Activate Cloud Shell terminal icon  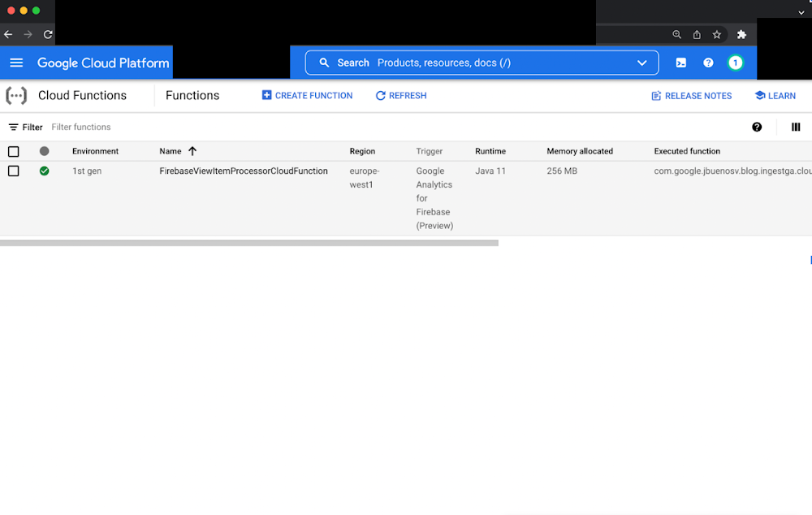tap(681, 63)
